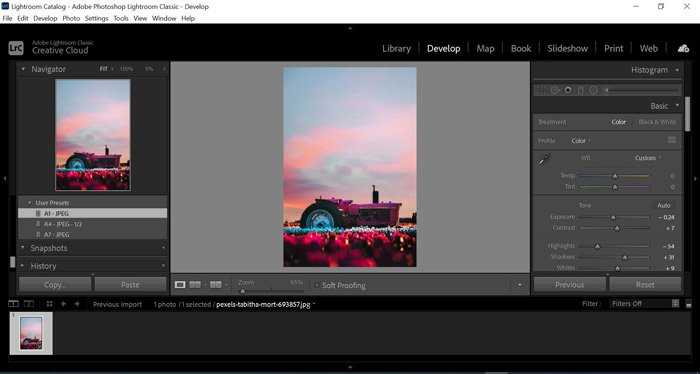The image size is (700, 374).
Task: Open the Photo menu
Action: (x=71, y=18)
